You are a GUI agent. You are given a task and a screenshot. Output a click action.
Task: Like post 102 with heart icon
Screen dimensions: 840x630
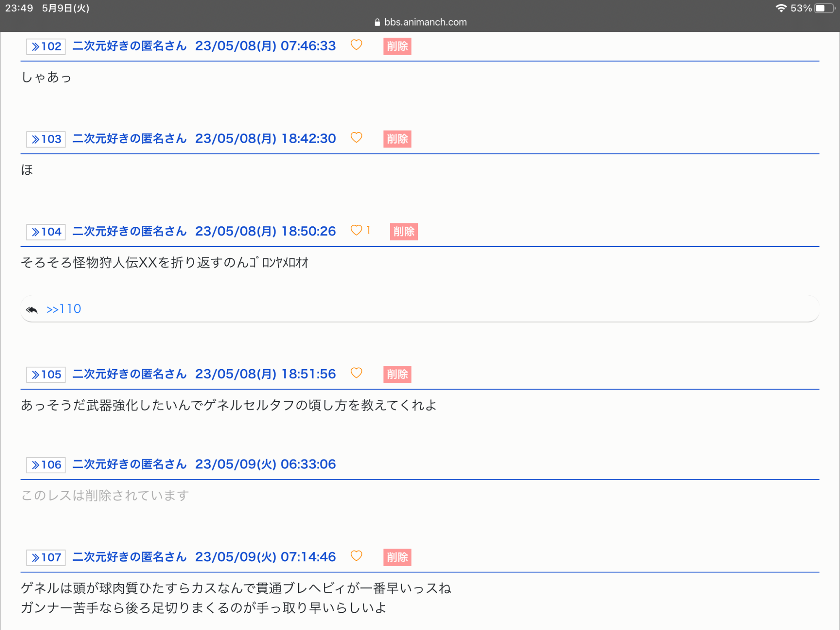click(356, 45)
